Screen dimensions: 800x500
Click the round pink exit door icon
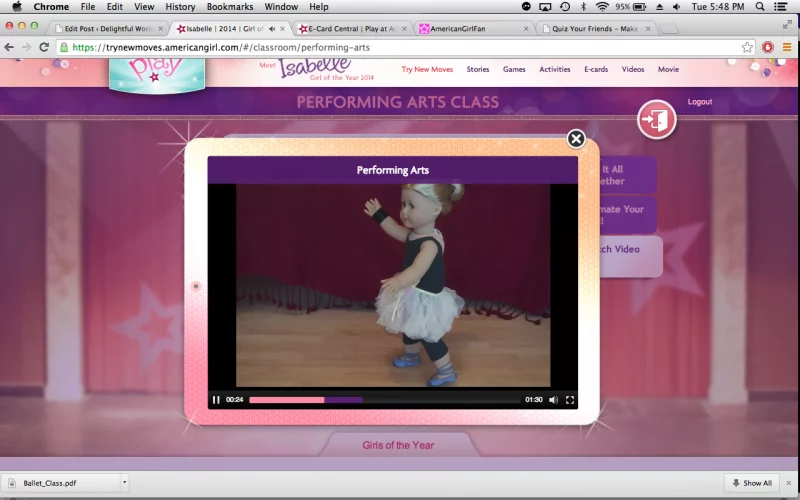[x=657, y=119]
